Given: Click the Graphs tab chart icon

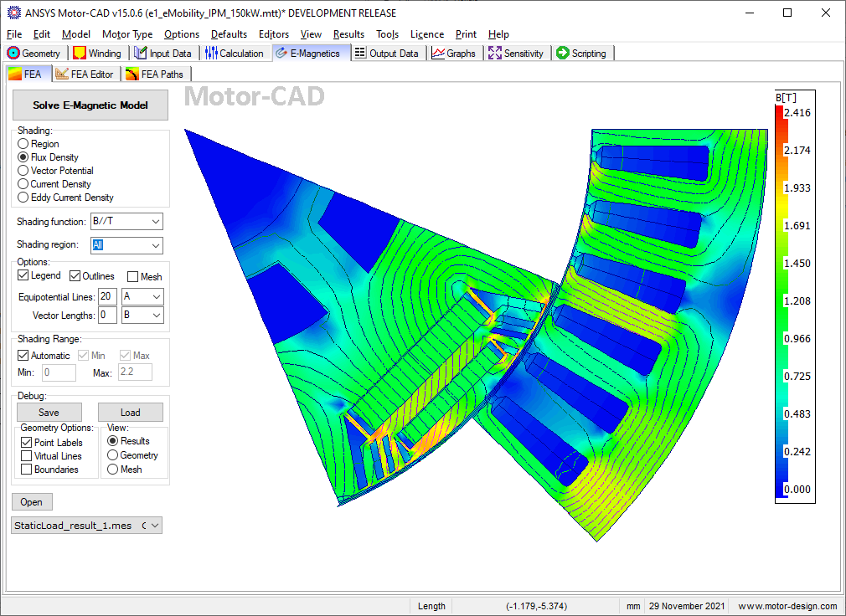Looking at the screenshot, I should 438,53.
